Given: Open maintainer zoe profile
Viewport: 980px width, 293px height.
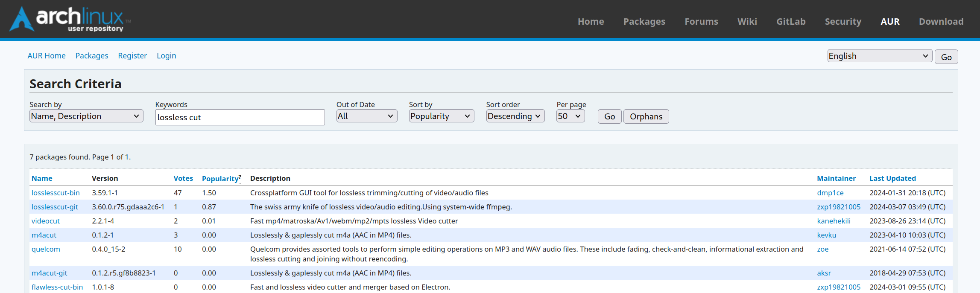Looking at the screenshot, I should 823,249.
